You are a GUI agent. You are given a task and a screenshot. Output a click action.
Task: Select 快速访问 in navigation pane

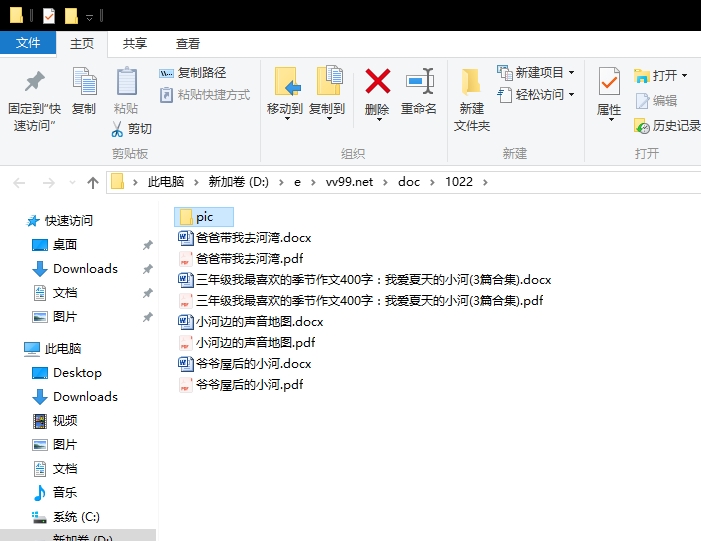(x=68, y=220)
